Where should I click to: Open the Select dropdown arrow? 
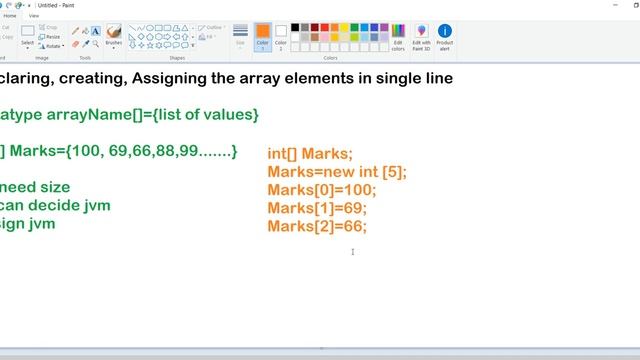[28, 48]
